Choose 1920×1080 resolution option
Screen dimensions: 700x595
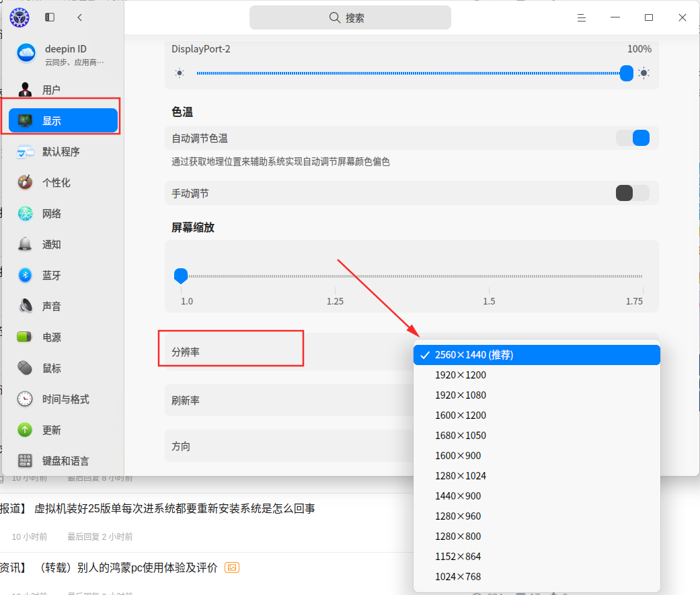[537, 395]
